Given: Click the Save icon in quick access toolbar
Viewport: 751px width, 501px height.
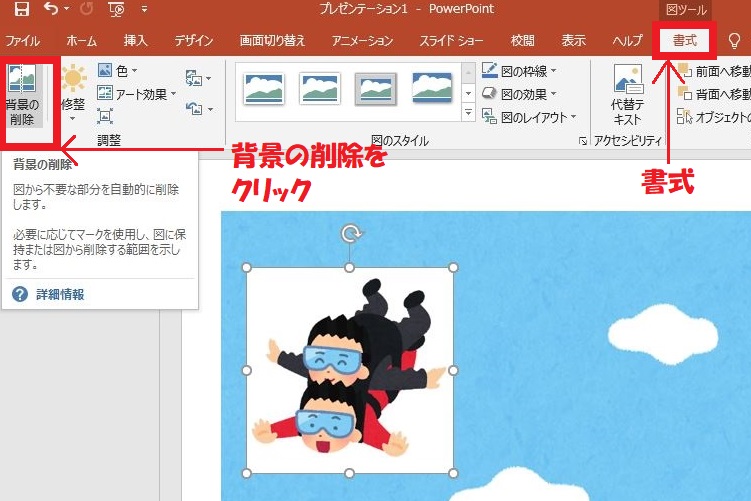Looking at the screenshot, I should pyautogui.click(x=22, y=9).
